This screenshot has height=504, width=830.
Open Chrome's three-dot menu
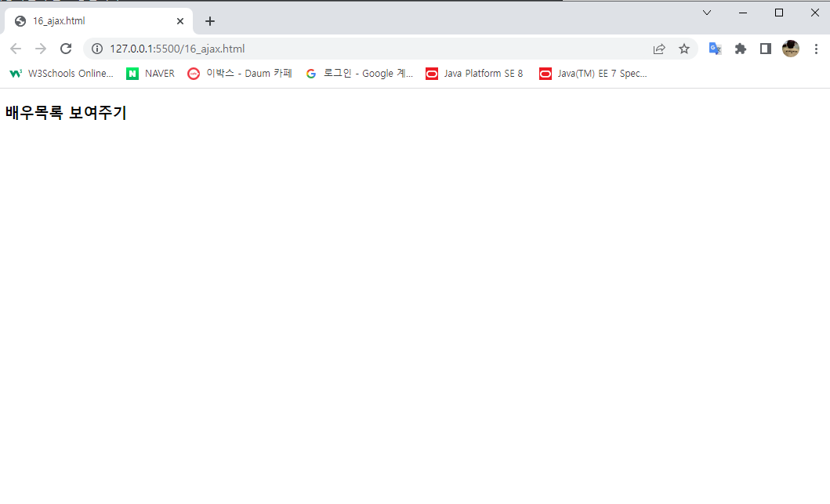point(816,49)
